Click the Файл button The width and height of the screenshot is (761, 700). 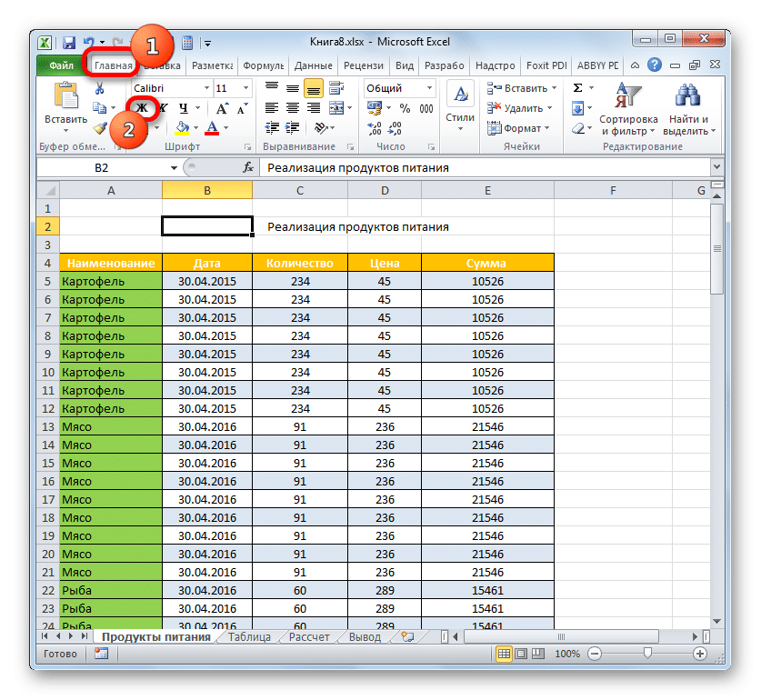(x=61, y=65)
